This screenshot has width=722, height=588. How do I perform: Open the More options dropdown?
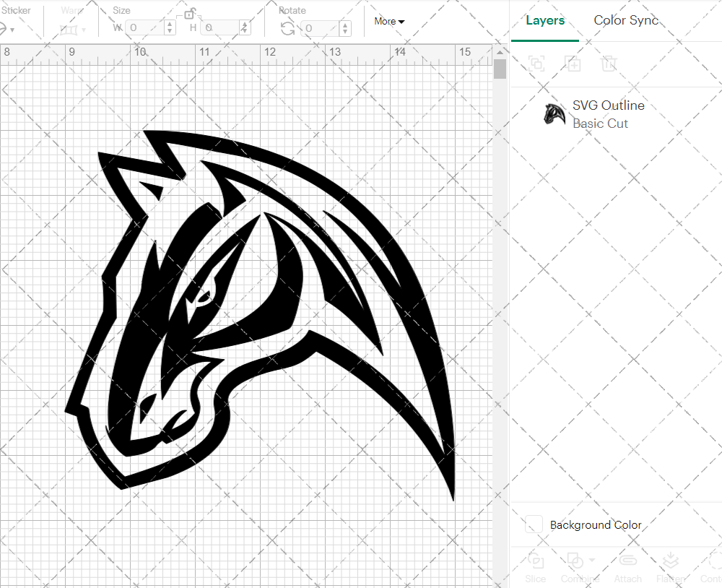[x=388, y=21]
